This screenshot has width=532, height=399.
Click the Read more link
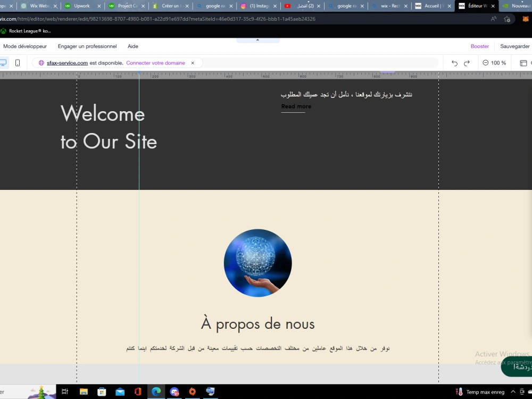point(296,106)
